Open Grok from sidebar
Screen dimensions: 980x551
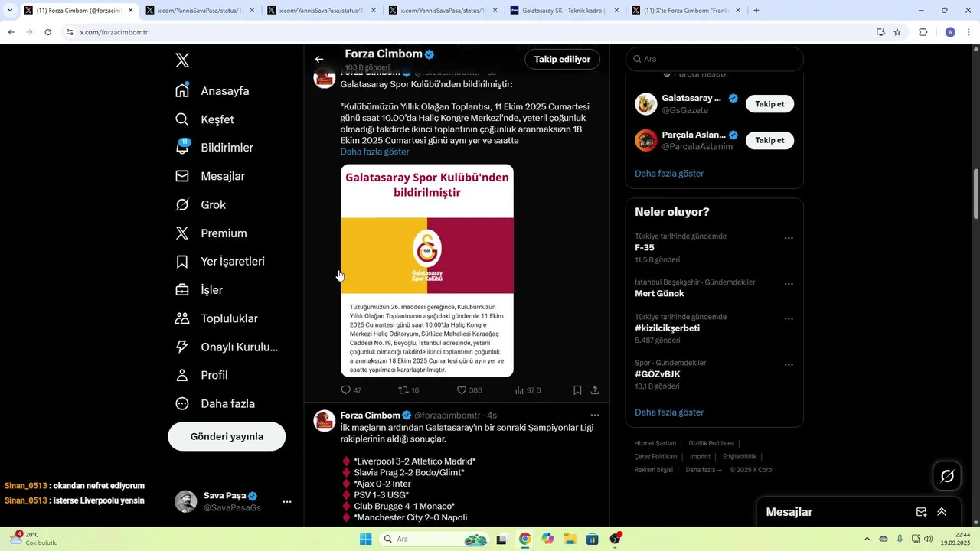pyautogui.click(x=201, y=204)
